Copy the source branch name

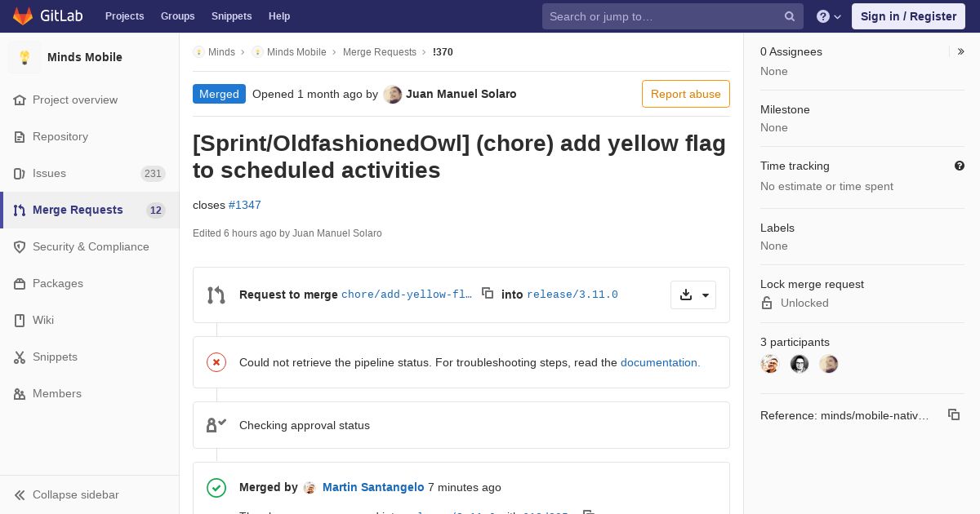[488, 293]
